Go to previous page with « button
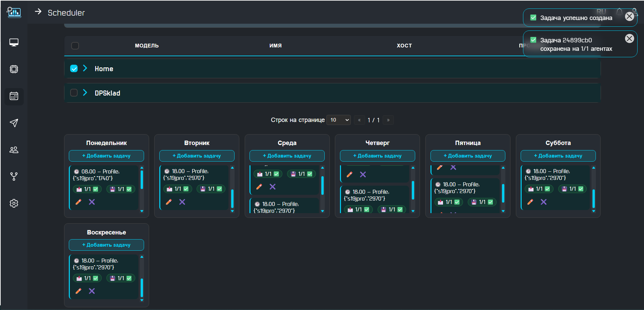 pos(359,120)
